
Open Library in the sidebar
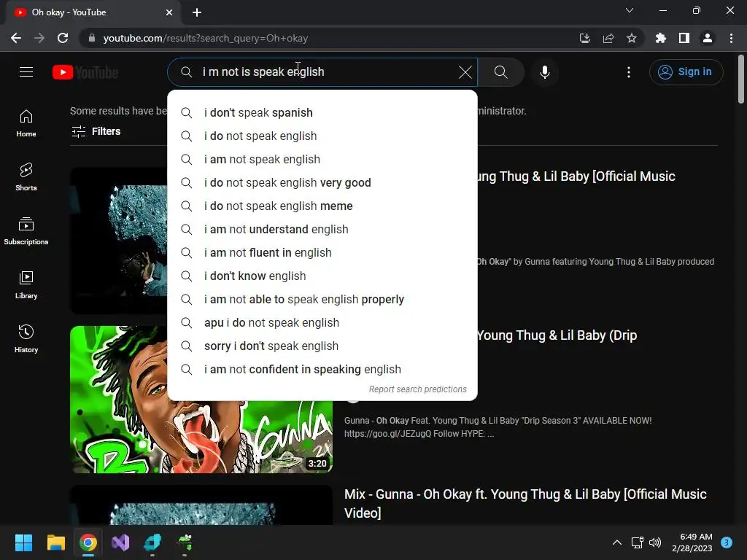click(x=26, y=285)
